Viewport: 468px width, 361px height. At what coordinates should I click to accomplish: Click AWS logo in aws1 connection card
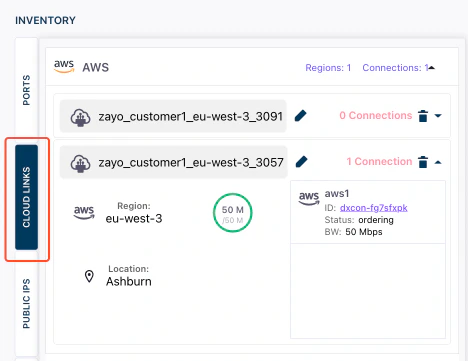point(309,198)
